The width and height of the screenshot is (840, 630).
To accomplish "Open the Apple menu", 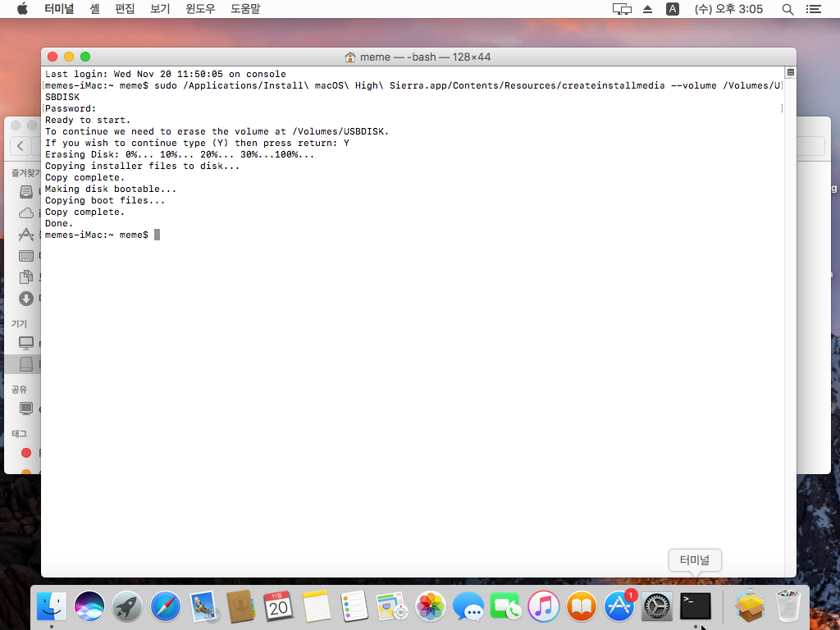I will (22, 9).
